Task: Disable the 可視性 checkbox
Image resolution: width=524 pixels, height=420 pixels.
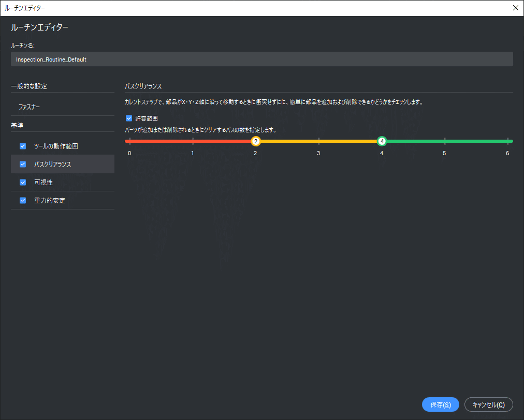Action: pyautogui.click(x=22, y=182)
